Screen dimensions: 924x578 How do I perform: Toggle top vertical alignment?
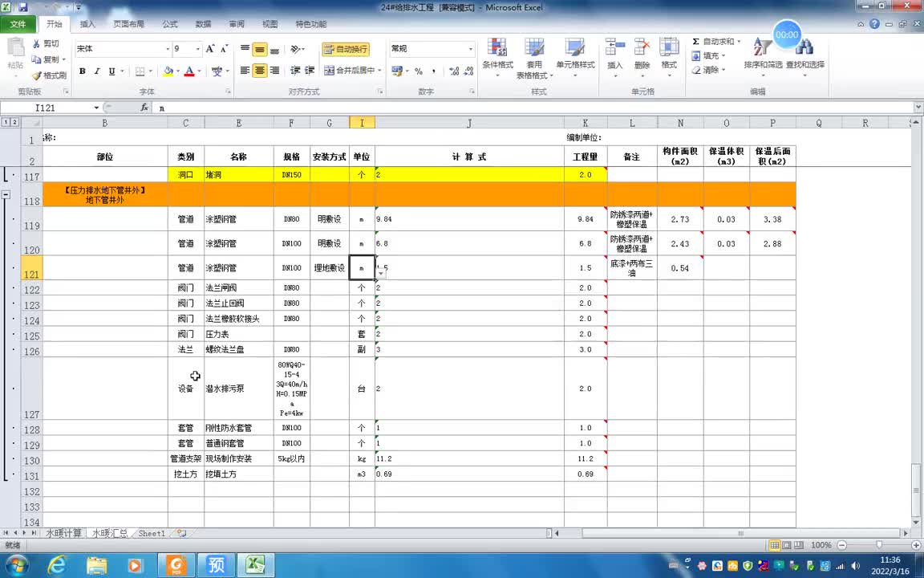245,49
